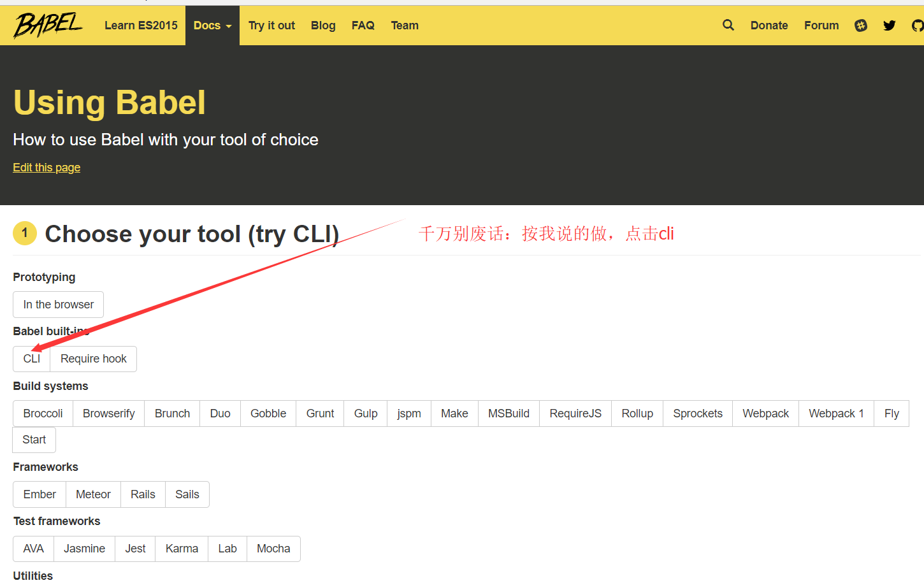
Task: Open the Team page
Action: [405, 25]
